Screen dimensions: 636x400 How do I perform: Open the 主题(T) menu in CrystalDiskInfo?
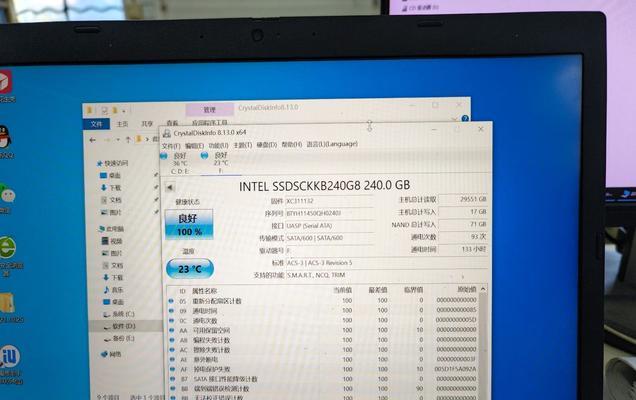243,145
